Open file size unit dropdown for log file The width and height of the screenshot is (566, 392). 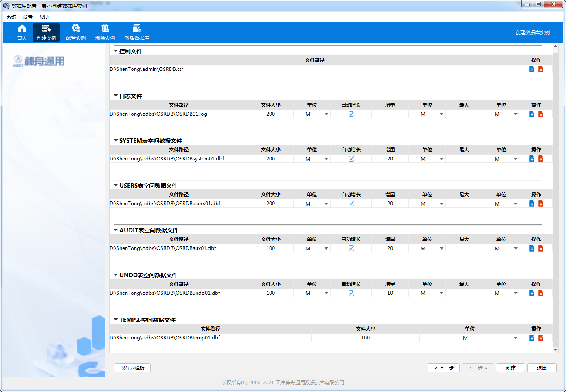pyautogui.click(x=326, y=114)
